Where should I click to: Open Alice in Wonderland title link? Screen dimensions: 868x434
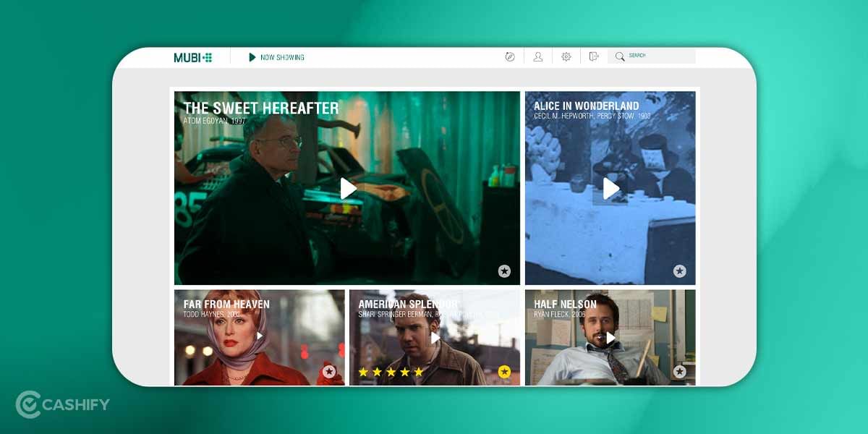point(587,106)
